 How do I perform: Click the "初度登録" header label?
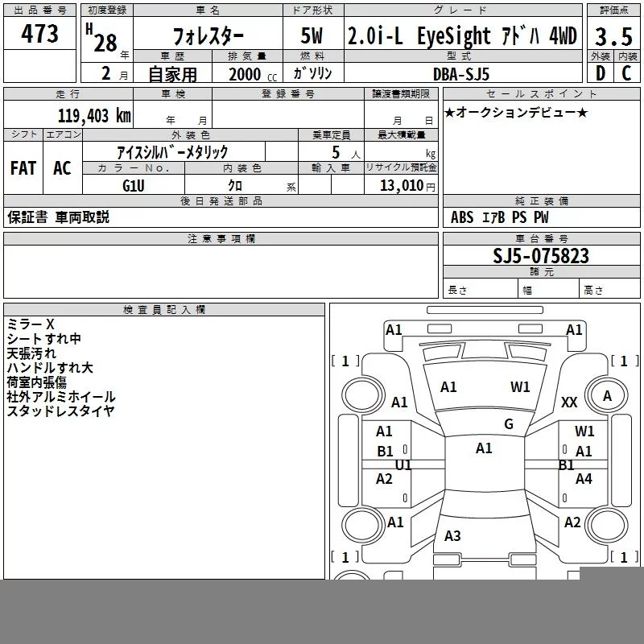click(x=107, y=10)
